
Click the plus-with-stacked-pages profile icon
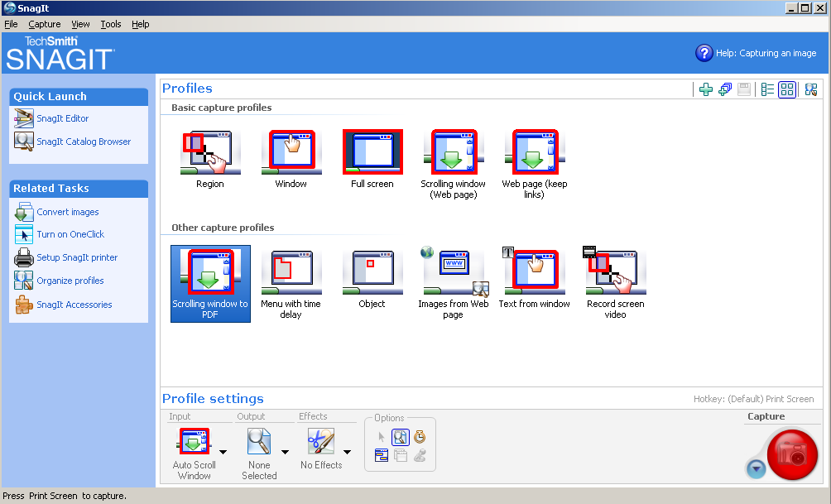click(725, 89)
